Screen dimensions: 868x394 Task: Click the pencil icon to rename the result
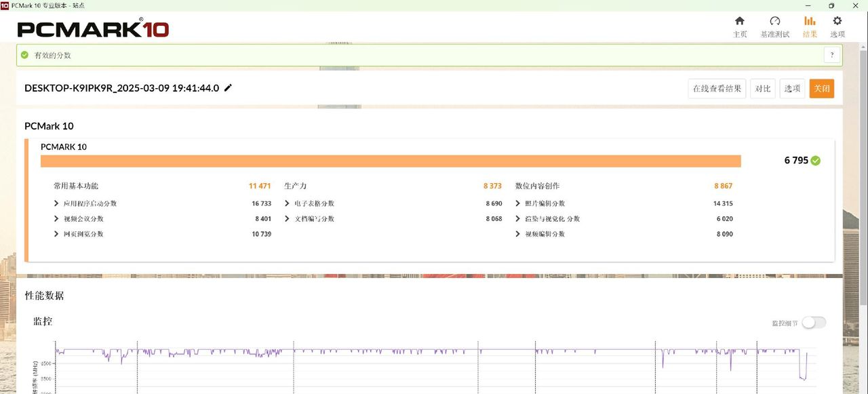click(227, 87)
